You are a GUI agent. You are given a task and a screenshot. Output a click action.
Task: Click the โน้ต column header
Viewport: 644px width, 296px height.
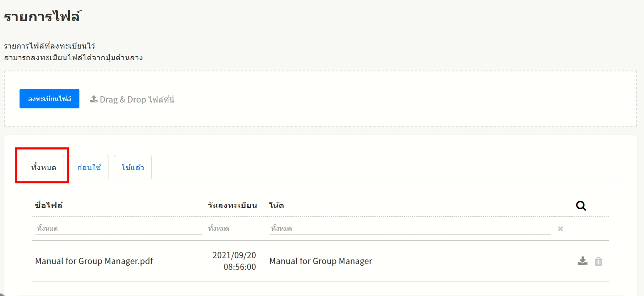pos(276,205)
